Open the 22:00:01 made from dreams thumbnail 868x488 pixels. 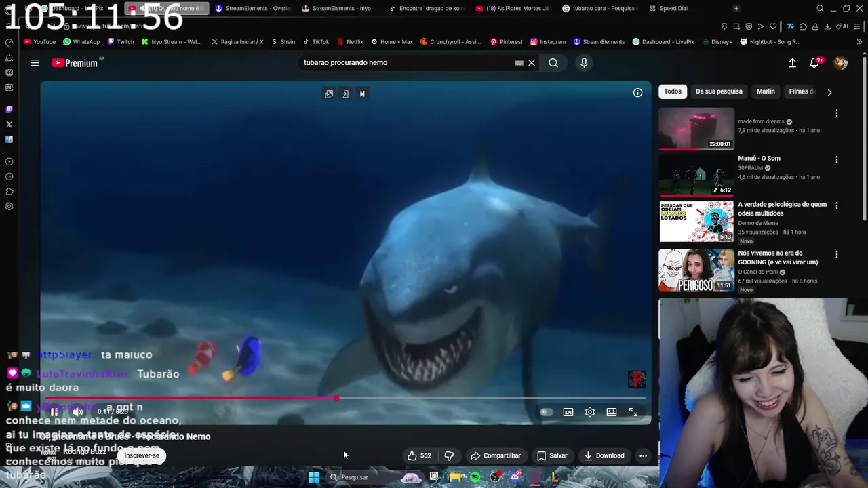pyautogui.click(x=696, y=129)
